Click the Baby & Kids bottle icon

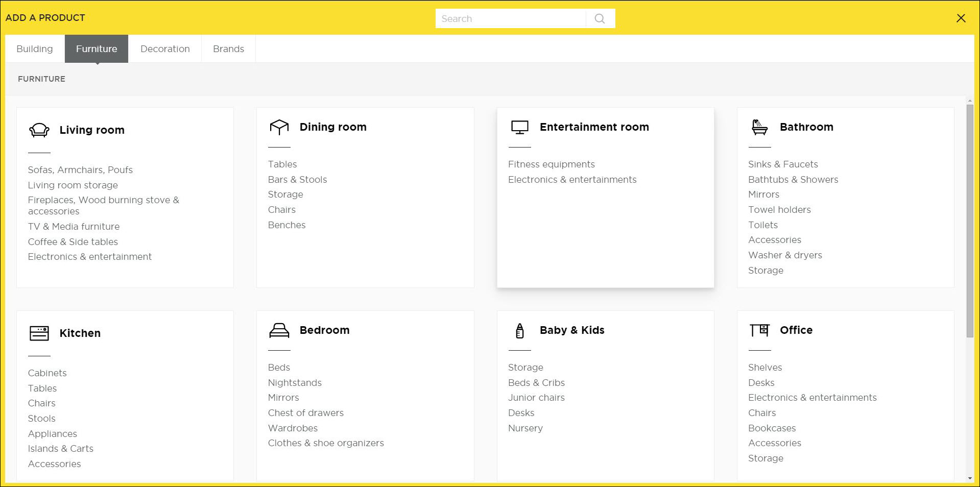(520, 331)
